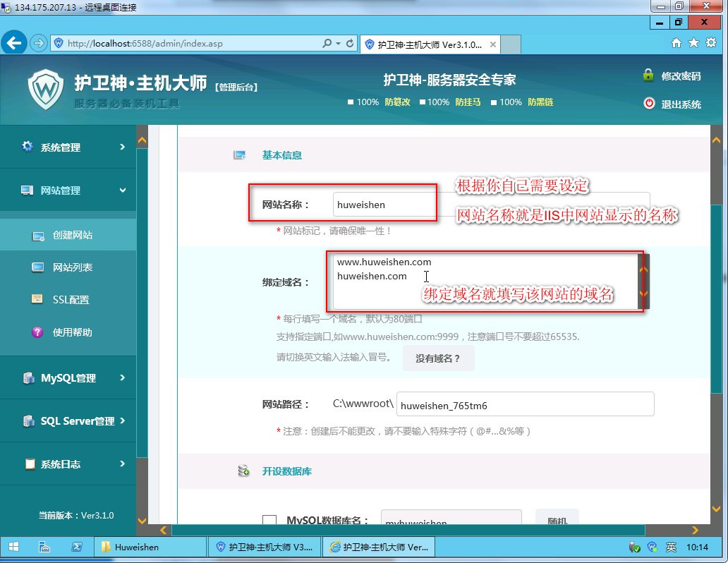The image size is (728, 563).
Task: Click the Huweishen shield tray icon
Action: pos(653,547)
